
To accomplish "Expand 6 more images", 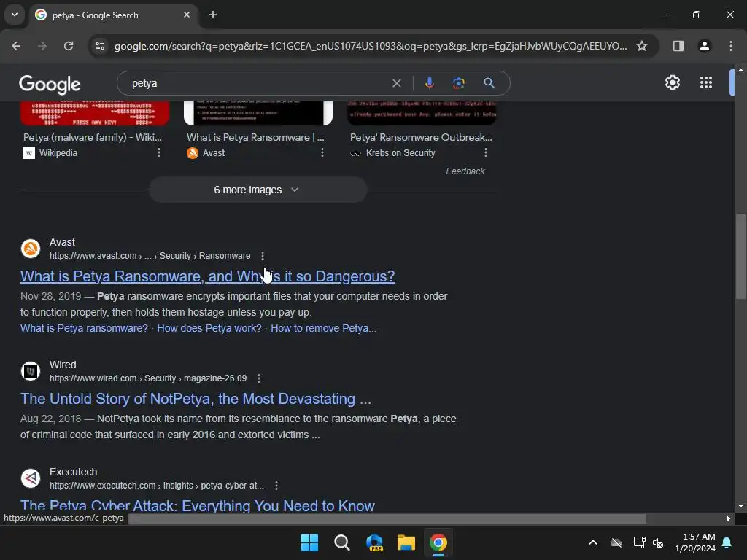I will [x=258, y=190].
